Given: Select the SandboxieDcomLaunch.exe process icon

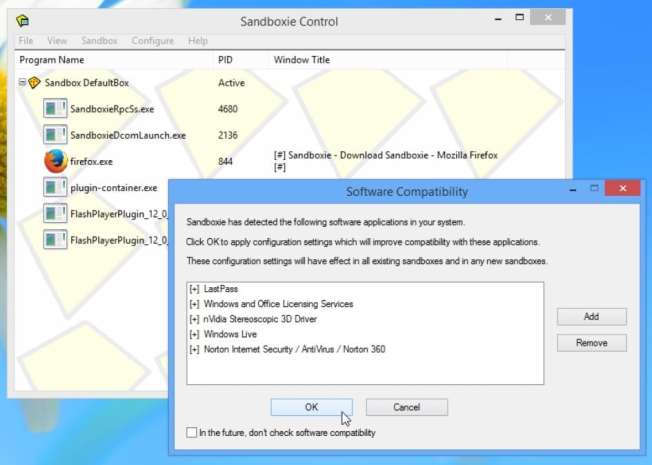Looking at the screenshot, I should [x=55, y=135].
